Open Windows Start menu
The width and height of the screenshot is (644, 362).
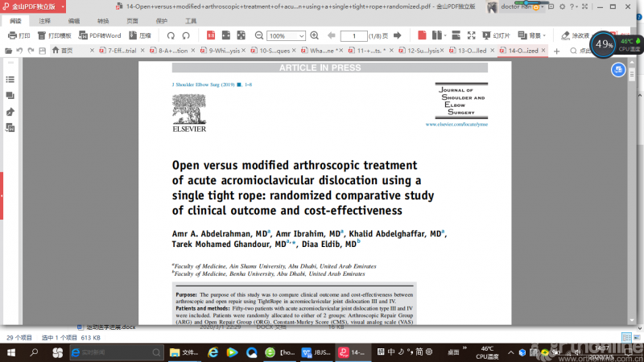coord(11,352)
